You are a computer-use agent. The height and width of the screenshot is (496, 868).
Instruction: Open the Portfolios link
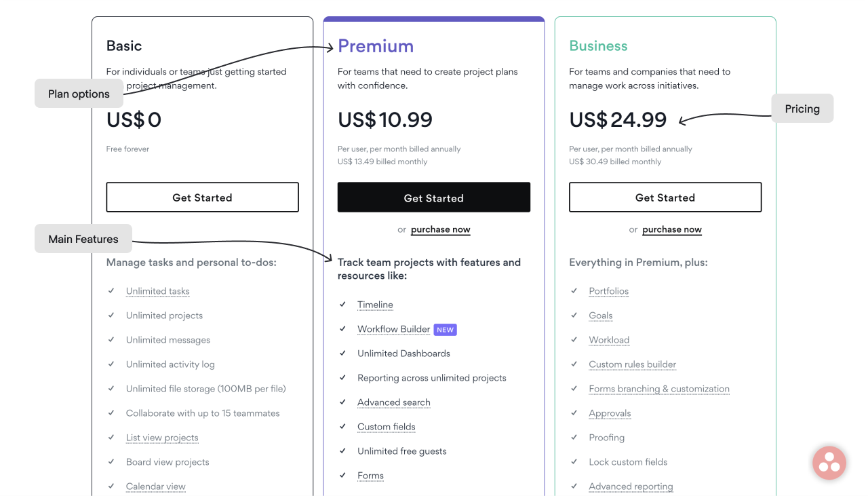(x=608, y=290)
